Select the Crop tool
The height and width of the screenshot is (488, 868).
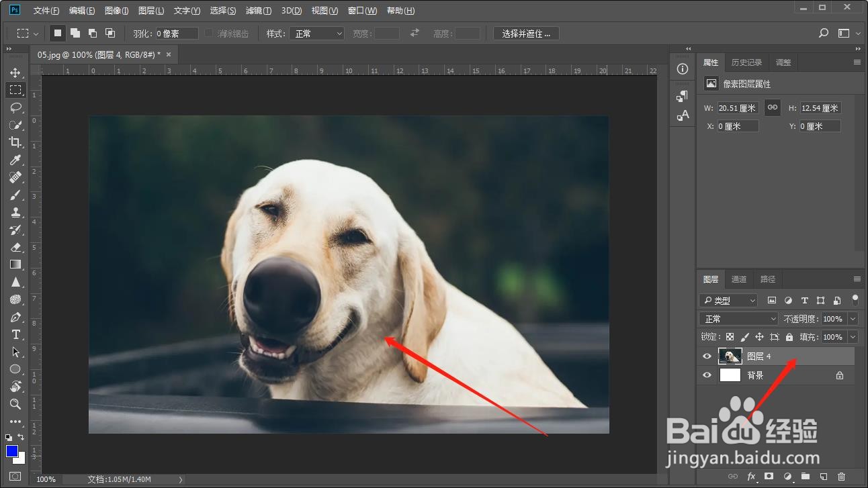click(x=15, y=142)
